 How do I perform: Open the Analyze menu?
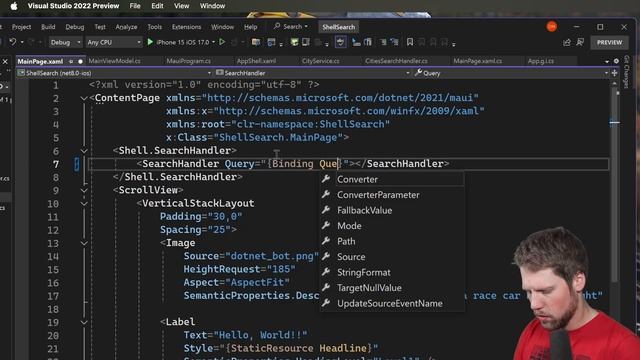tap(126, 27)
